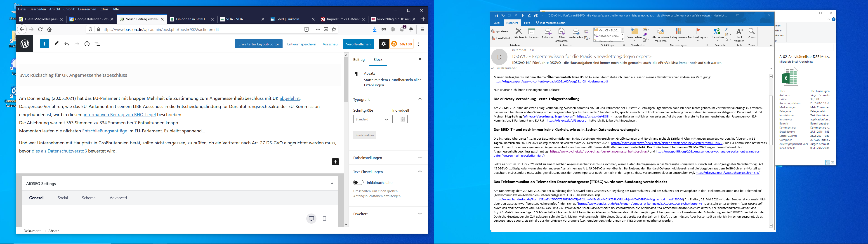Select mobile preview icon in AIOSEO settings
868x244 pixels.
point(324,218)
